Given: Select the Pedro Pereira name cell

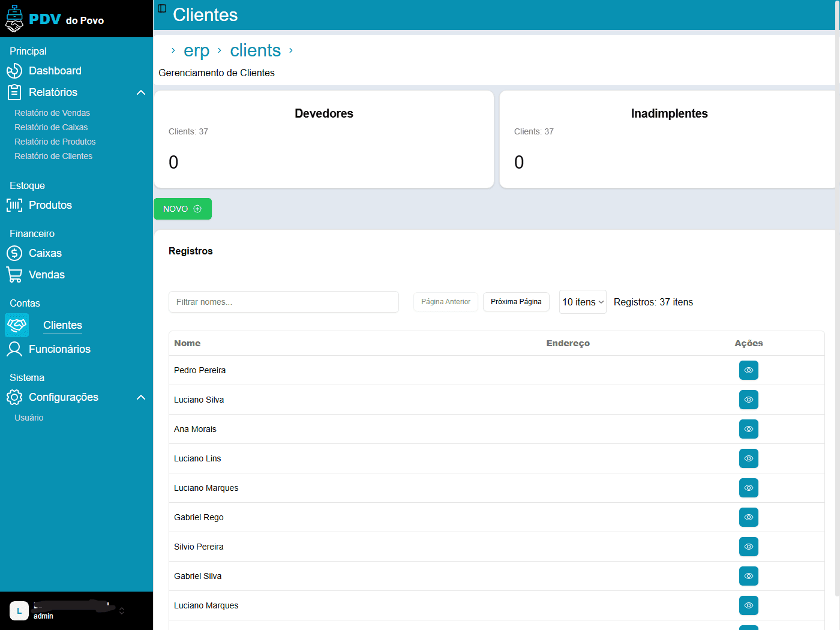Looking at the screenshot, I should 200,370.
